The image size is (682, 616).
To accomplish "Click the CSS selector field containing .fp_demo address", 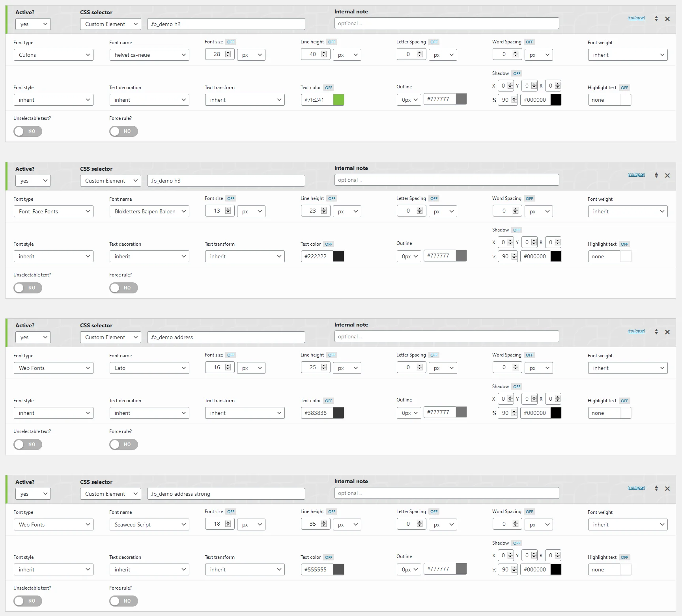I will tap(226, 337).
